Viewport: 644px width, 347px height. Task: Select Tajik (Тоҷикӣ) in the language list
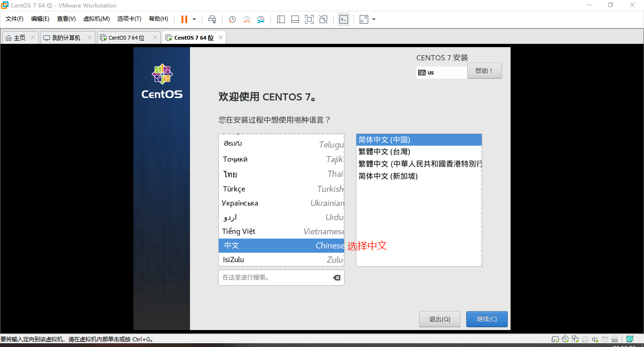[x=281, y=159]
